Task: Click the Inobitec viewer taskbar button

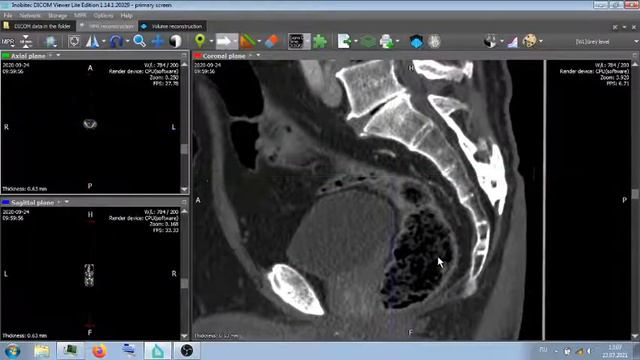Action: tap(158, 351)
